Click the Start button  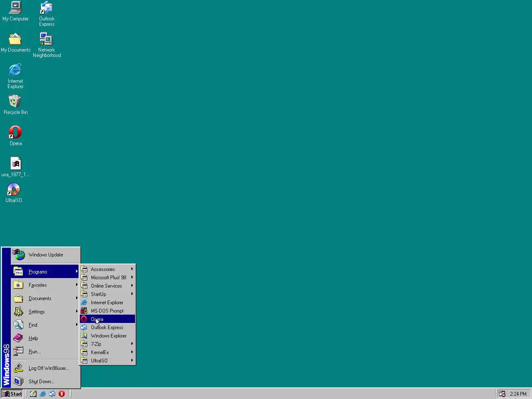coord(12,394)
